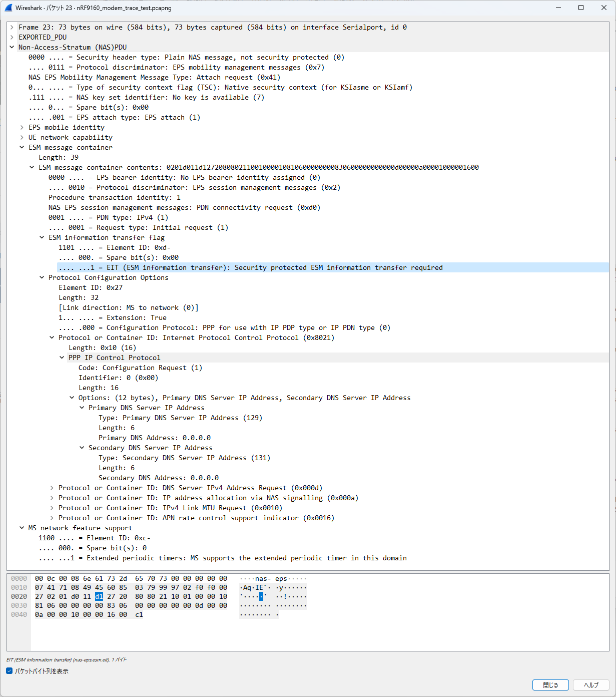Click the Wireshark shark fin title icon
The image size is (616, 697).
click(8, 8)
